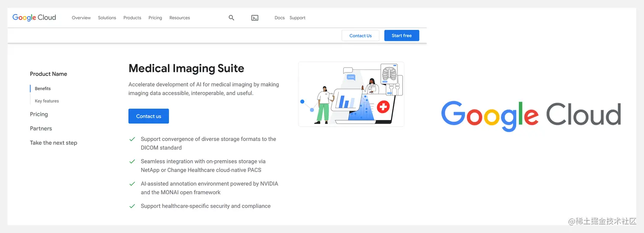Click the blue Contact us button
This screenshot has height=233, width=644.
149,116
